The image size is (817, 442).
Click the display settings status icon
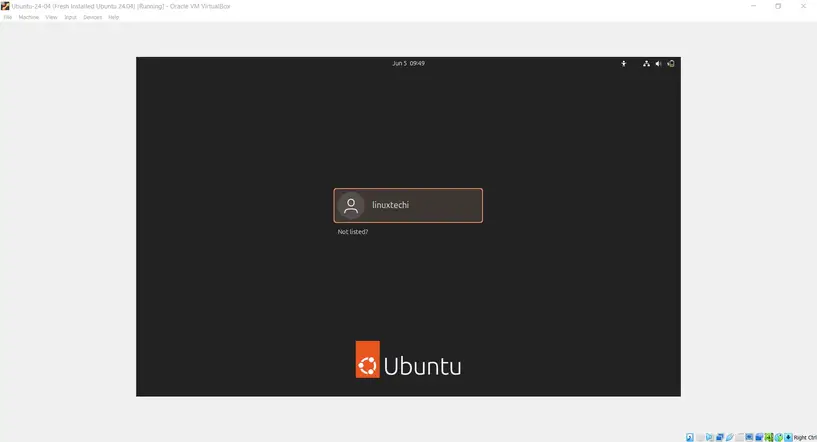750,437
